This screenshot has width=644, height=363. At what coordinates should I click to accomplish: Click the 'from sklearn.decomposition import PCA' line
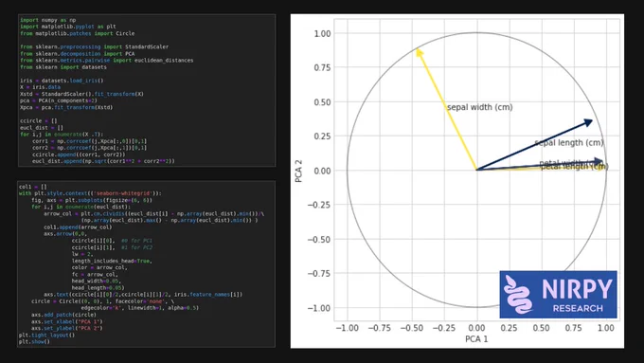pyautogui.click(x=78, y=53)
